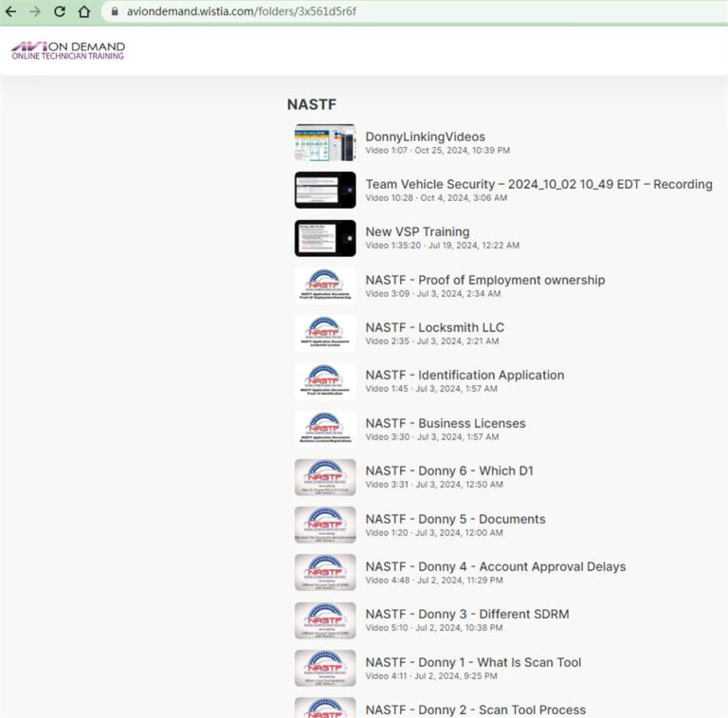Select Proof of Employment ownership thumbnail
The image size is (728, 718).
(325, 285)
